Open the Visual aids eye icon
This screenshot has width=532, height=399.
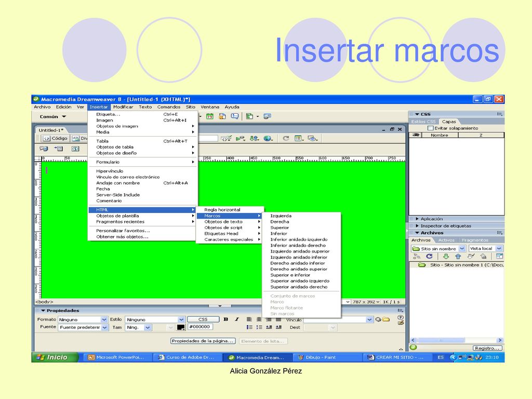[x=312, y=138]
